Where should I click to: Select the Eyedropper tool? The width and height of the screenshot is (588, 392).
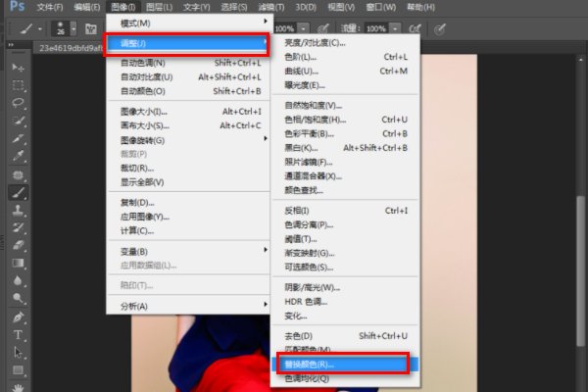tap(18, 156)
